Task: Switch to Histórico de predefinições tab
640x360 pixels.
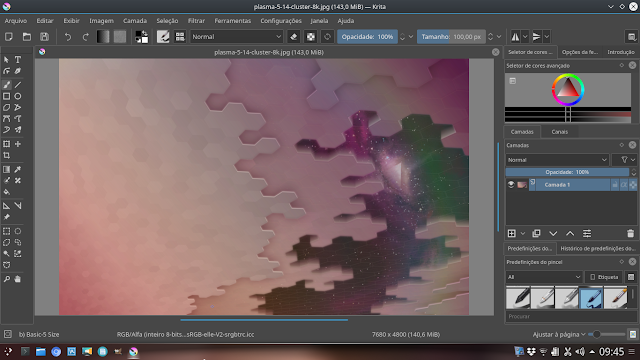Action: tap(598, 248)
